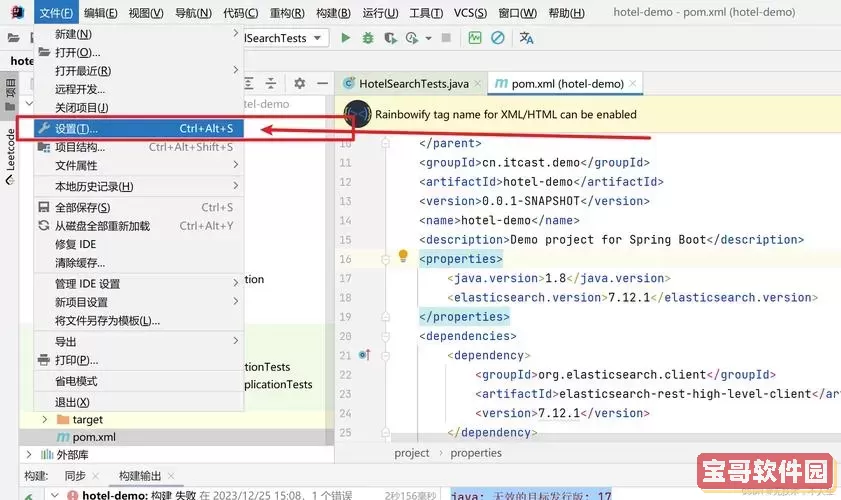Click project breadcrumb in editor footer
This screenshot has height=500, width=841.
(411, 453)
